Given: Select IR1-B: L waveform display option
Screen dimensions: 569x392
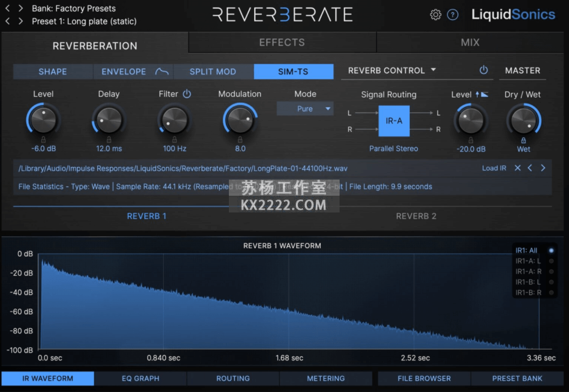Looking at the screenshot, I should (x=534, y=282).
